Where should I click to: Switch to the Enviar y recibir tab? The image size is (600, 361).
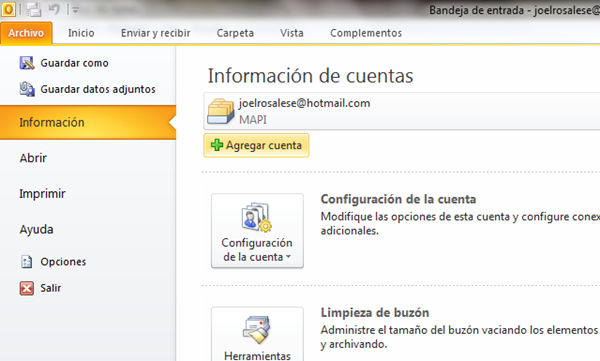pos(156,33)
